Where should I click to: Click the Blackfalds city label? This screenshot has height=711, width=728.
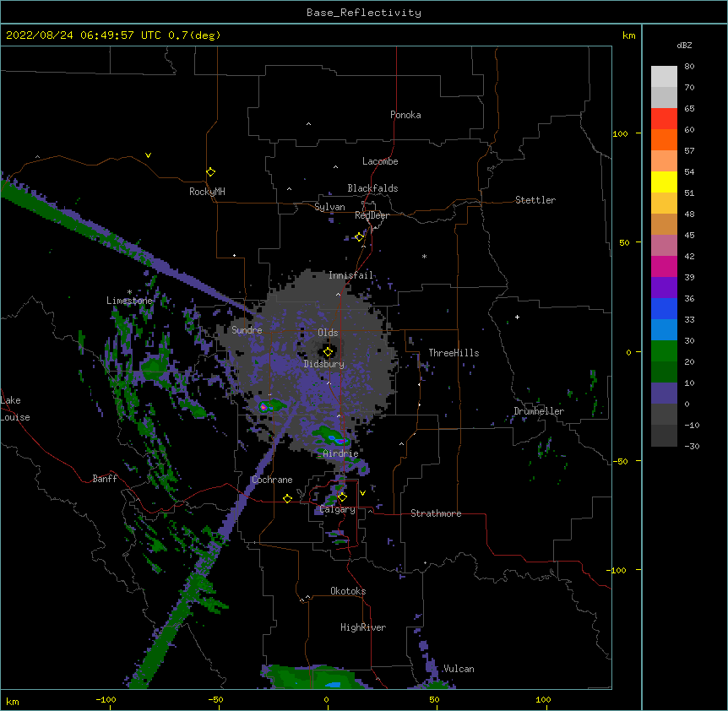click(x=372, y=188)
